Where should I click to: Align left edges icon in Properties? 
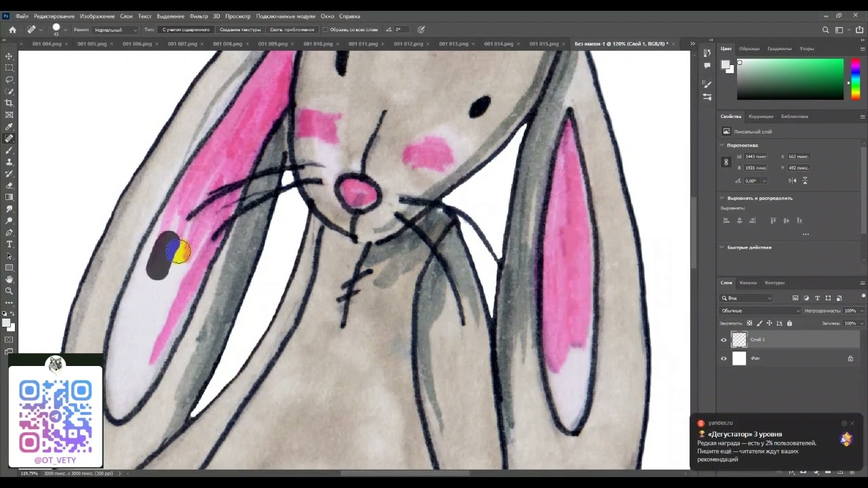coord(726,220)
